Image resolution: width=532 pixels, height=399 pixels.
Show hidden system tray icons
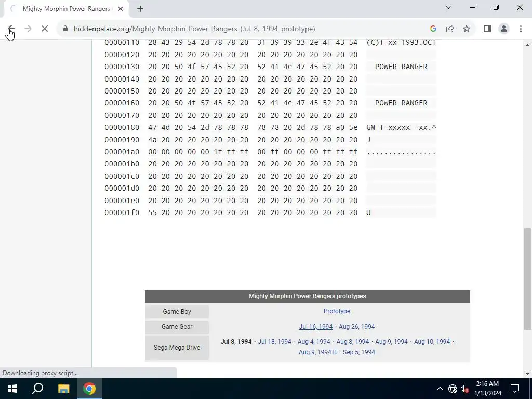[x=440, y=389]
